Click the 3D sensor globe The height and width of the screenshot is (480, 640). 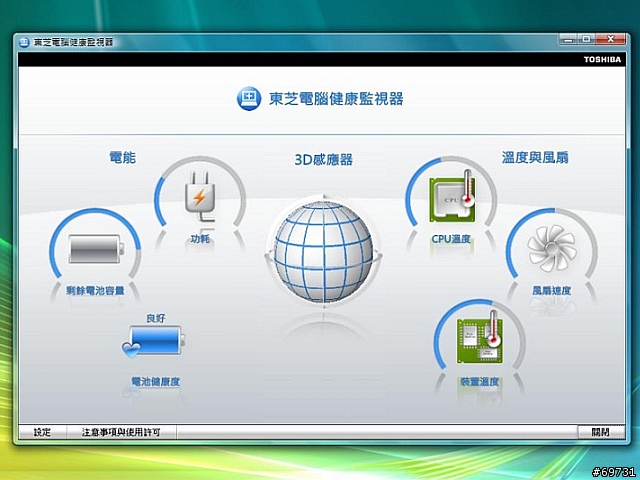point(324,251)
